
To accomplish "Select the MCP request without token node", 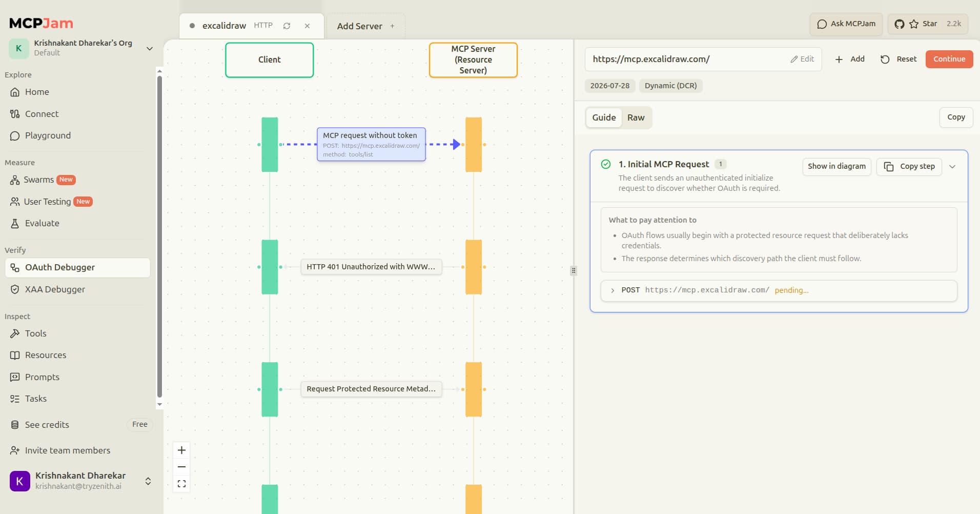I will pyautogui.click(x=371, y=144).
